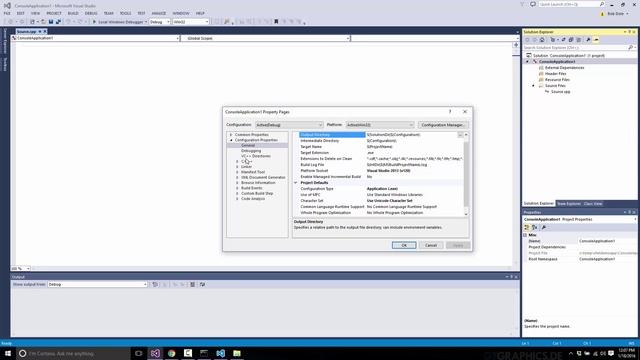
Task: Open the EDIT menu
Action: pyautogui.click(x=20, y=13)
